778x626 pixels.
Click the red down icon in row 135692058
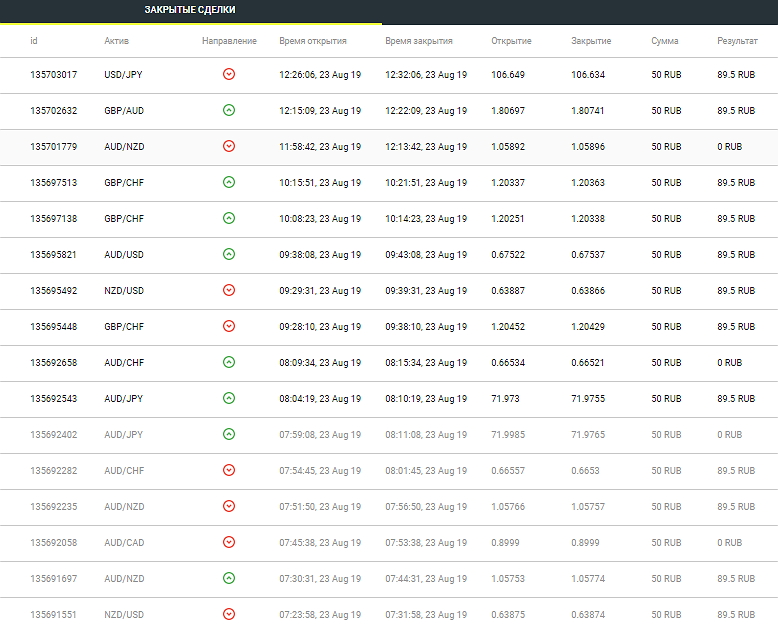point(229,542)
